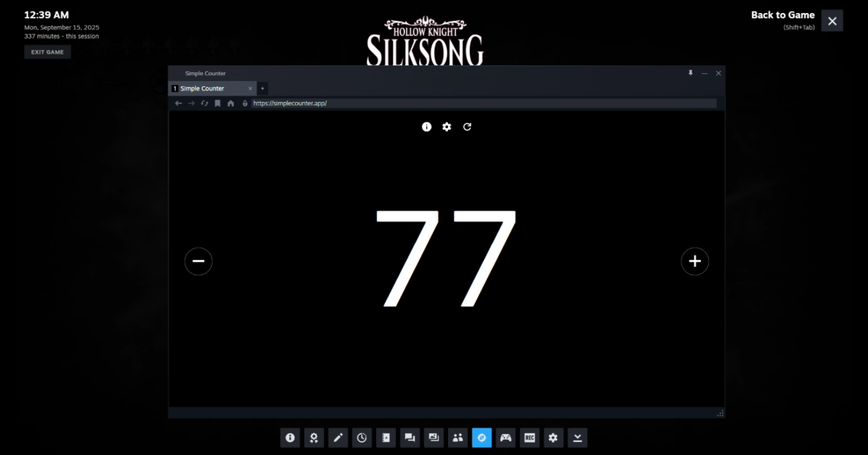Click the simplecounter.app URL address field
Viewport: 868px width, 455px height.
point(483,104)
